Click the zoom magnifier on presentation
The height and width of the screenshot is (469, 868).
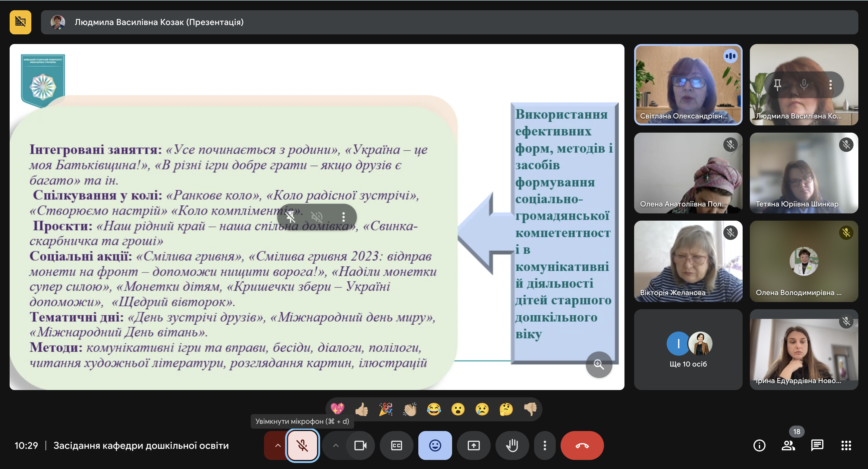click(x=599, y=364)
